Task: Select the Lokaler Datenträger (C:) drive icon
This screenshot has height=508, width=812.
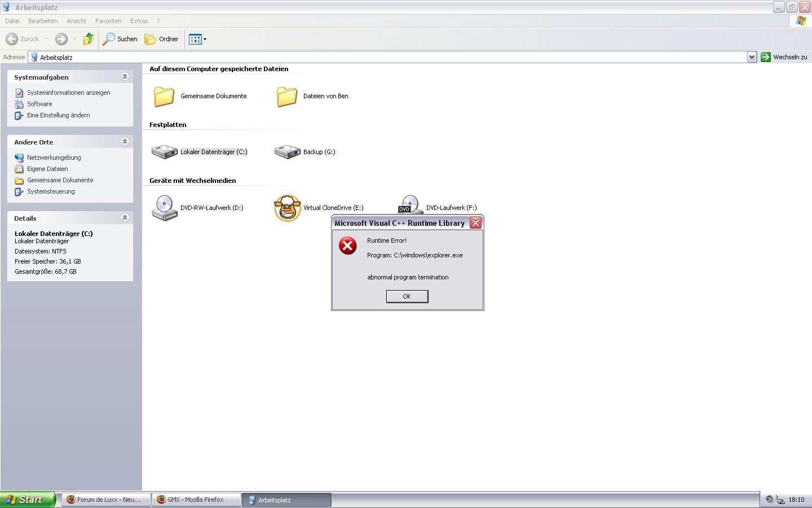Action: tap(164, 151)
